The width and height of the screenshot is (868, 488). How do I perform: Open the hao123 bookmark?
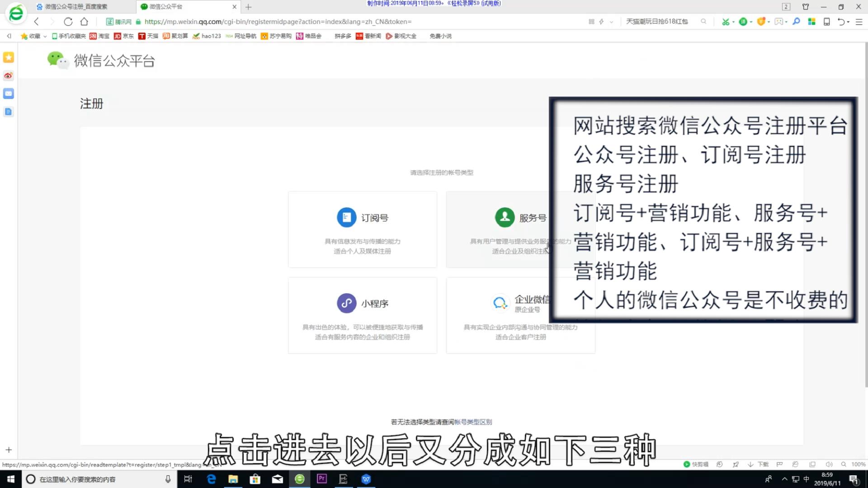point(207,36)
